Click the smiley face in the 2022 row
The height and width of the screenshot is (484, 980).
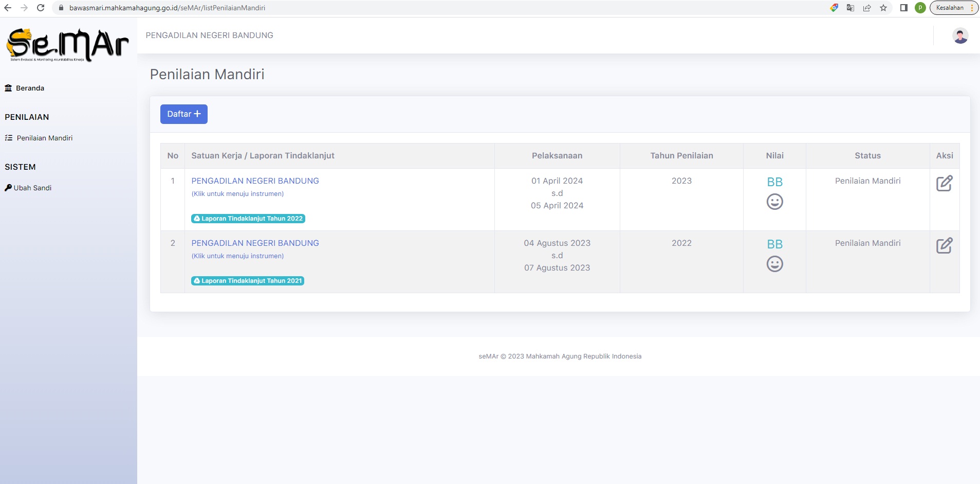point(774,264)
